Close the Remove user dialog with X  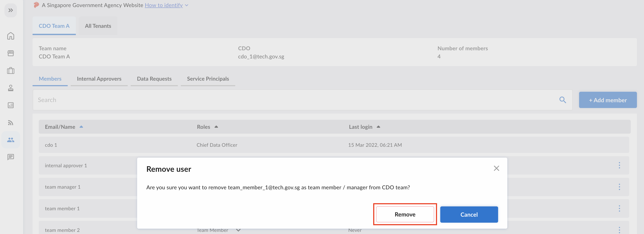[x=496, y=168]
